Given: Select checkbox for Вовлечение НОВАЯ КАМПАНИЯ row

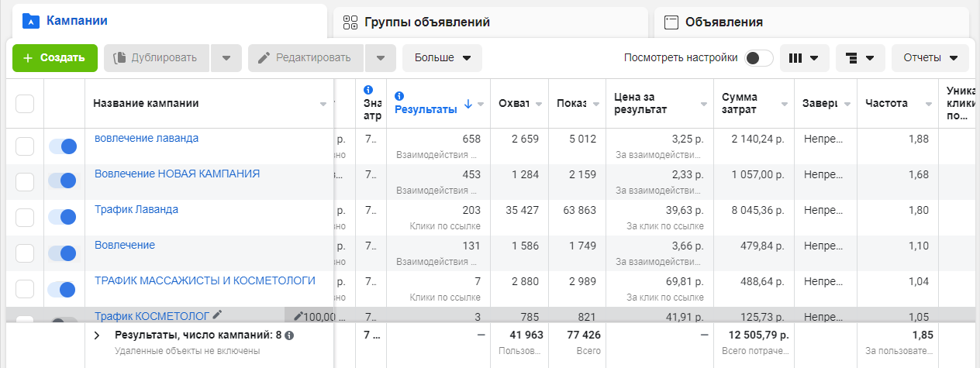Looking at the screenshot, I should point(25,182).
